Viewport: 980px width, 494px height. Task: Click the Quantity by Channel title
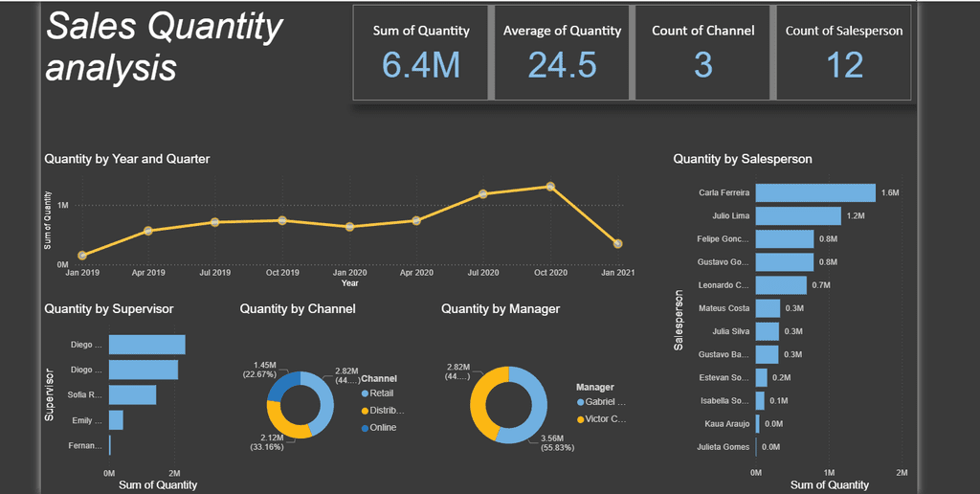[298, 309]
